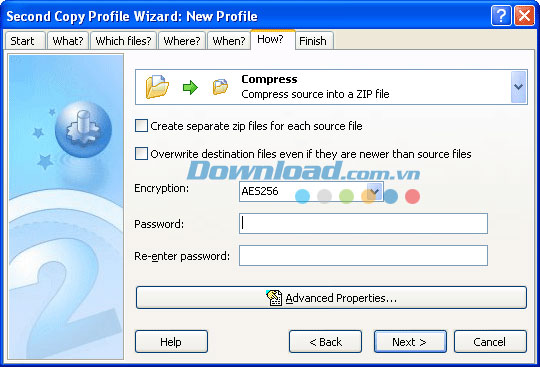The width and height of the screenshot is (540, 367).
Task: Toggle overwrite destination files checkbox
Action: click(x=141, y=154)
